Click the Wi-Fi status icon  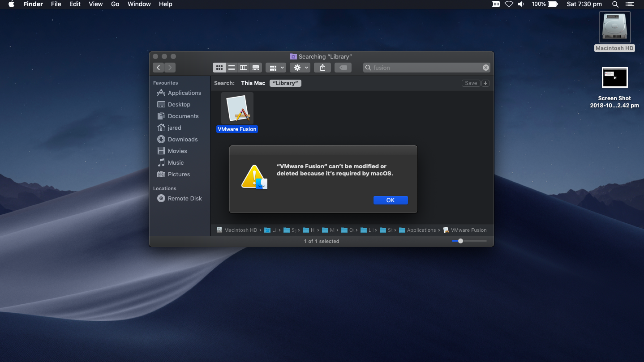509,4
